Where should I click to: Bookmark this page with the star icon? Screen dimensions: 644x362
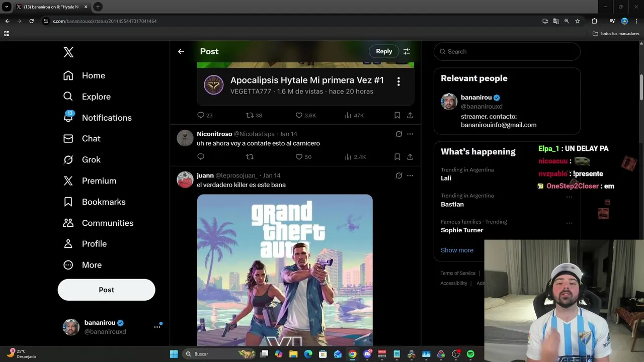click(x=578, y=21)
